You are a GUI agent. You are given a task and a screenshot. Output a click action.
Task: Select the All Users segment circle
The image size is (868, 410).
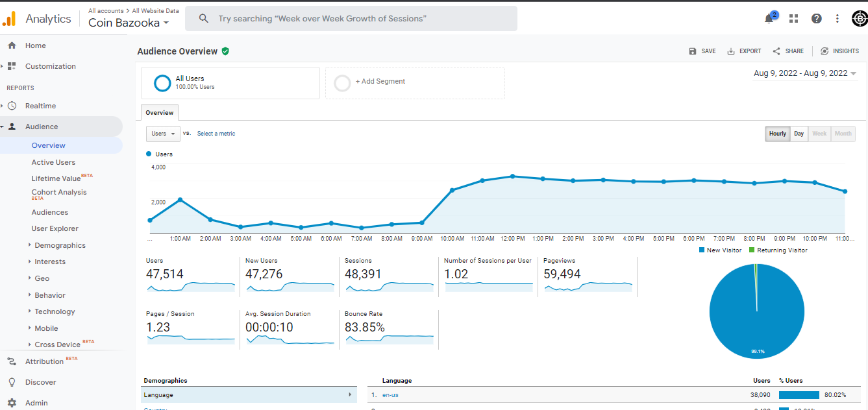[x=162, y=83]
